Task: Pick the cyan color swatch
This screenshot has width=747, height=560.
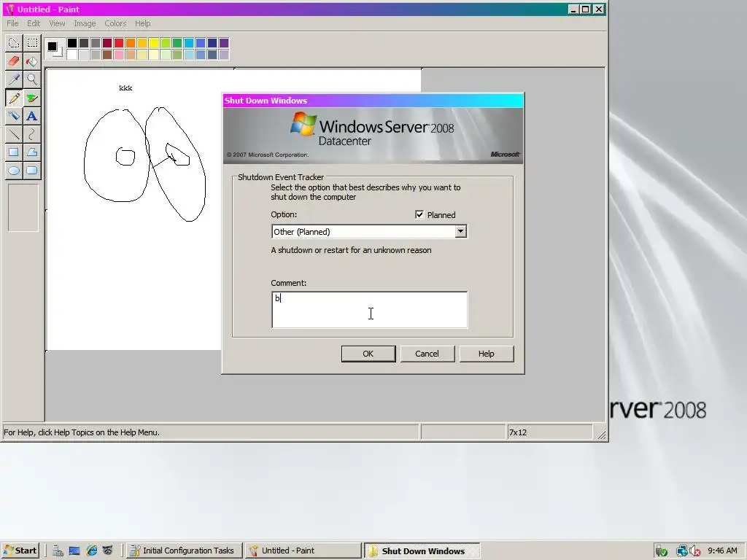Action: pos(189,43)
